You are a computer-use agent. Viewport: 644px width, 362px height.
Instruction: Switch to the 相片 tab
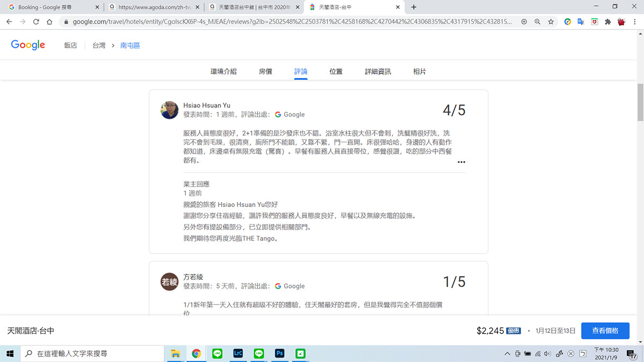click(419, 71)
